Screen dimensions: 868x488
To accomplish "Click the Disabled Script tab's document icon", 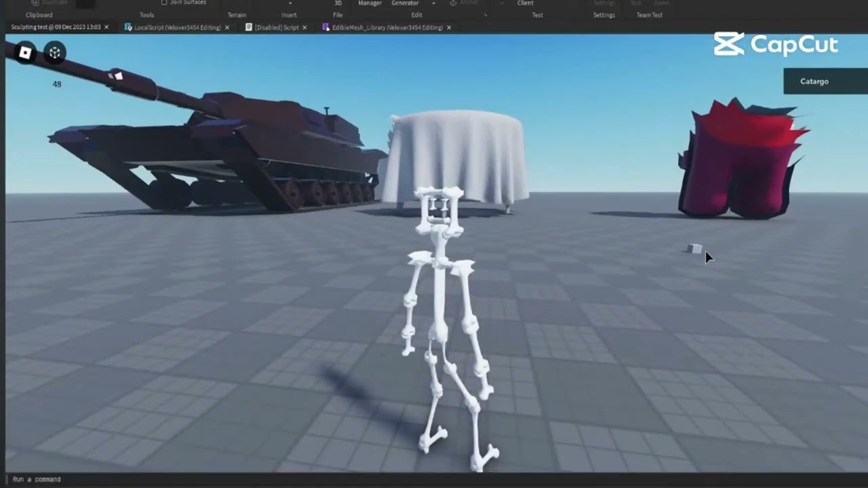I will click(249, 28).
